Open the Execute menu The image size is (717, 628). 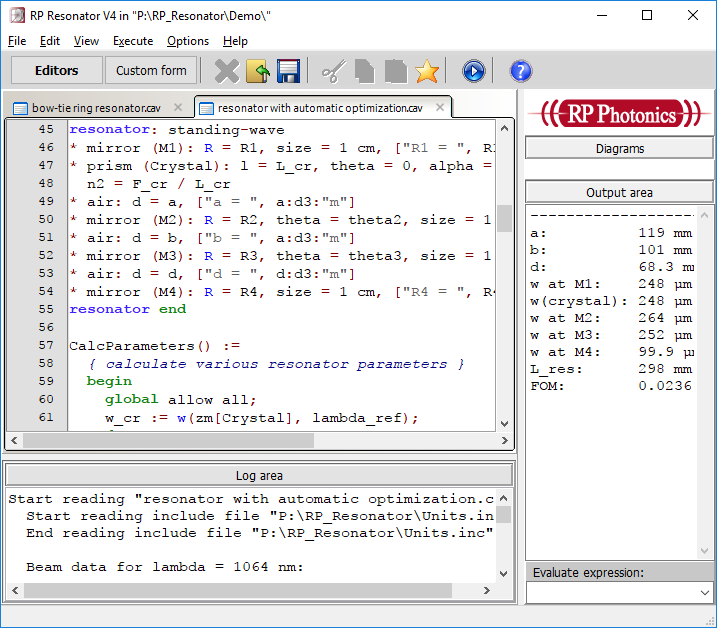133,41
